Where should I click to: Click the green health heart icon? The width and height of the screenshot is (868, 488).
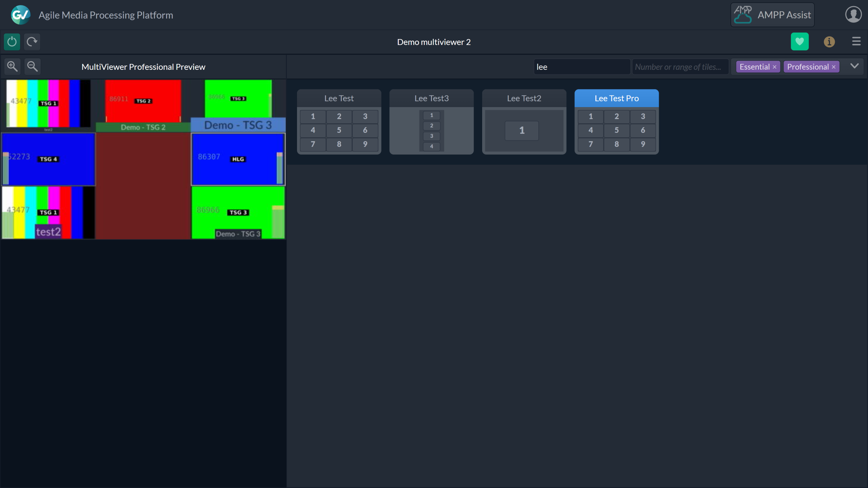click(800, 42)
